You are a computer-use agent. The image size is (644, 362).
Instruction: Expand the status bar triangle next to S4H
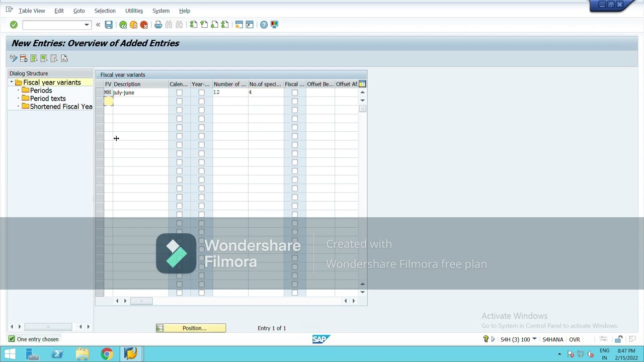[x=493, y=339]
